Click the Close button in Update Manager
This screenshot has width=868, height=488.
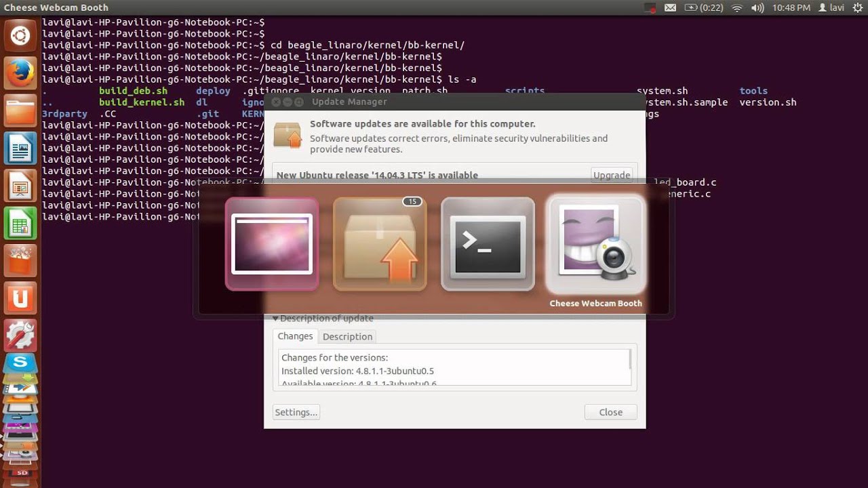pyautogui.click(x=610, y=412)
